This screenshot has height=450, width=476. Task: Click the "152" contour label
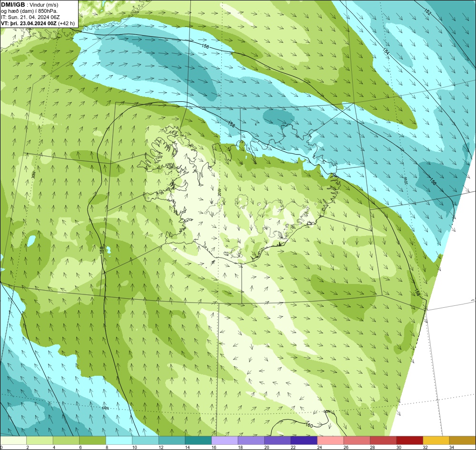[x=427, y=12]
